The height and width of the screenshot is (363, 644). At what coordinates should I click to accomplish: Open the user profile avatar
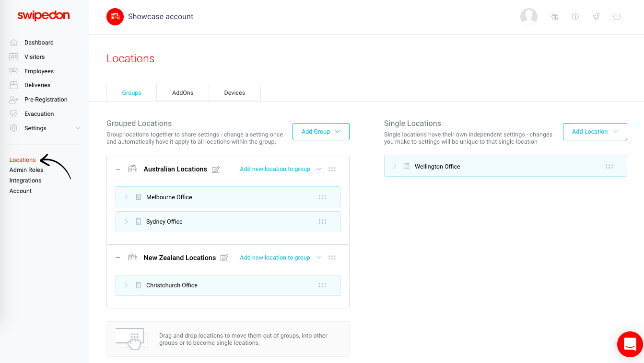click(529, 17)
